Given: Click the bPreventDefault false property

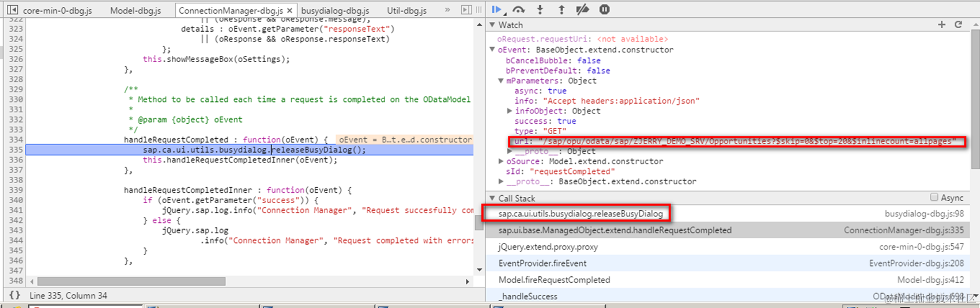Looking at the screenshot, I should (557, 71).
